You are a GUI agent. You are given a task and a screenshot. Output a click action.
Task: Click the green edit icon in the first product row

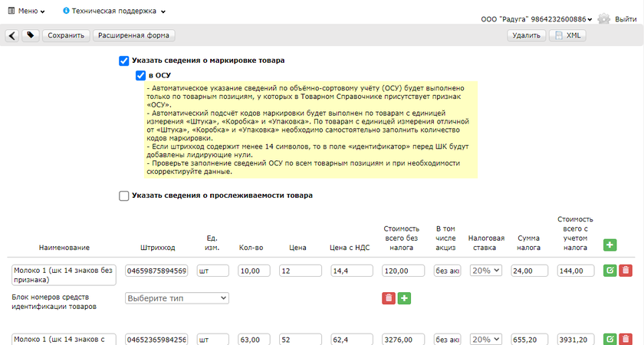tap(610, 271)
